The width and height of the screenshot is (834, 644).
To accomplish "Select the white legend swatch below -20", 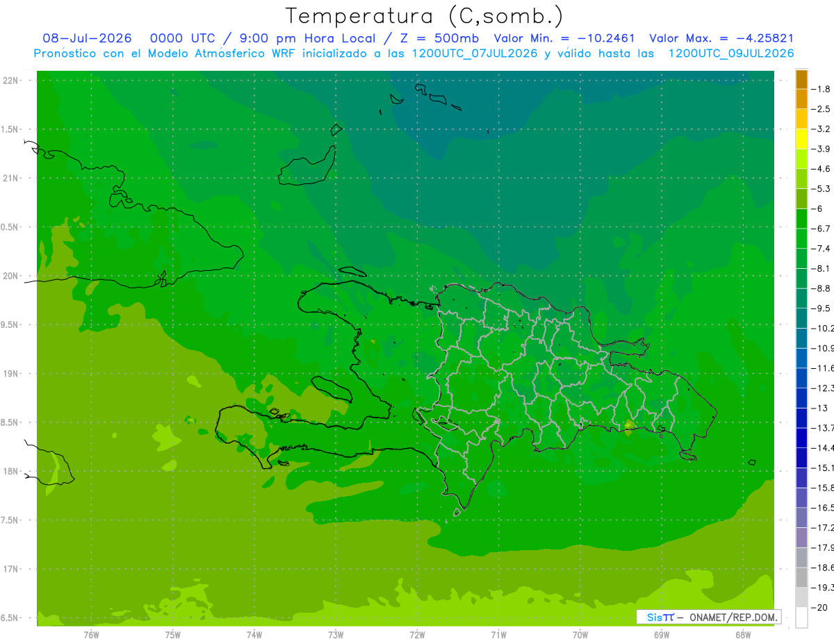I will click(801, 618).
